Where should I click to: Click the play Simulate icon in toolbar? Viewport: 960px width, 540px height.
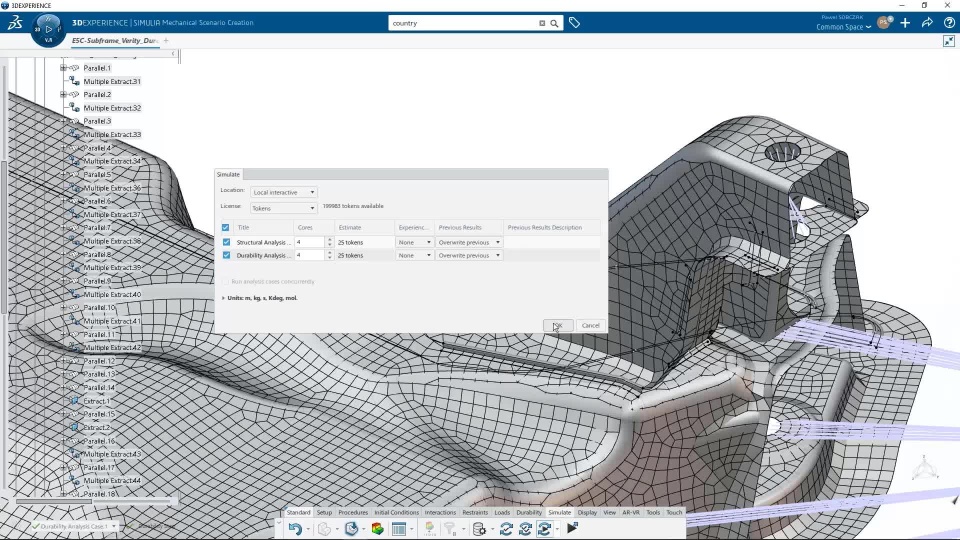[573, 529]
